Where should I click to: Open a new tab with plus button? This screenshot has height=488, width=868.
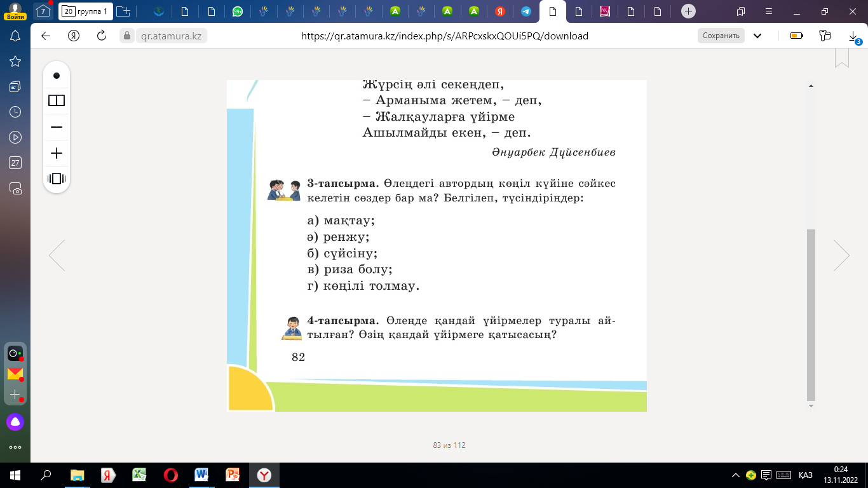[688, 11]
